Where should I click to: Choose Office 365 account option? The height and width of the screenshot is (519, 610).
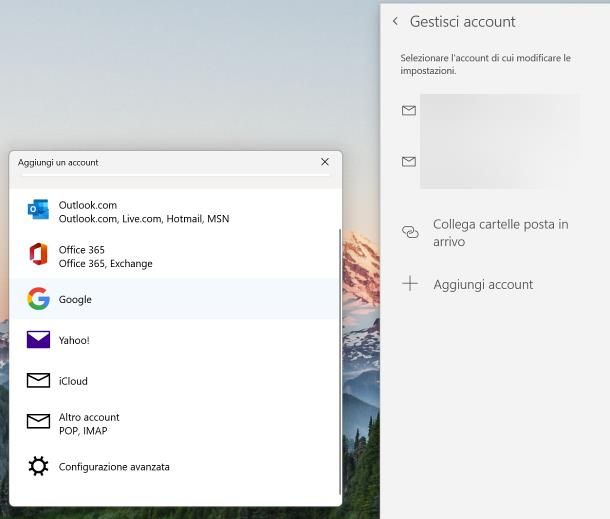point(174,256)
